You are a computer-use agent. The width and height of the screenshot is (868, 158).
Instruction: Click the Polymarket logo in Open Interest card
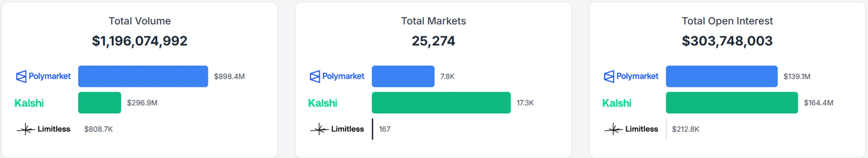(631, 76)
